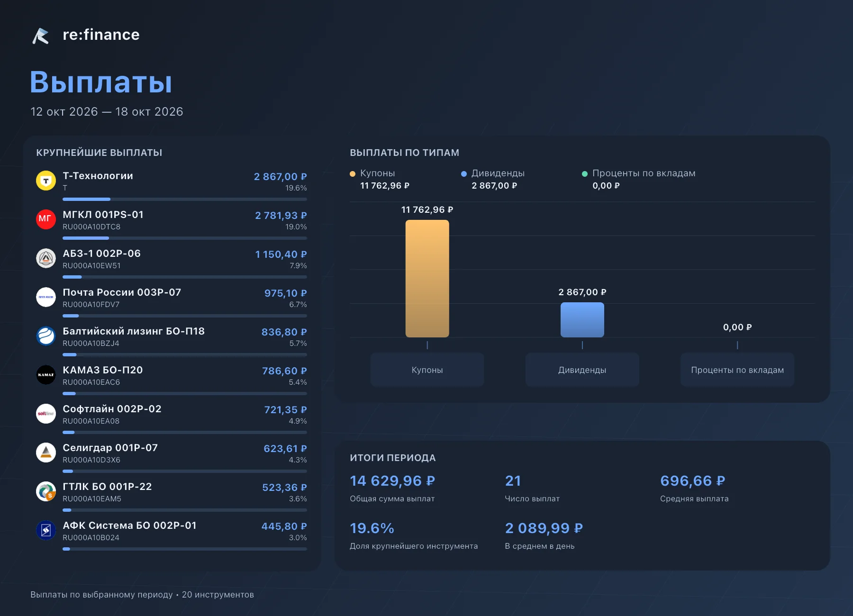Click the amount 2 781,93 ₽ for МГКЛ
This screenshot has height=616, width=853.
click(x=281, y=216)
